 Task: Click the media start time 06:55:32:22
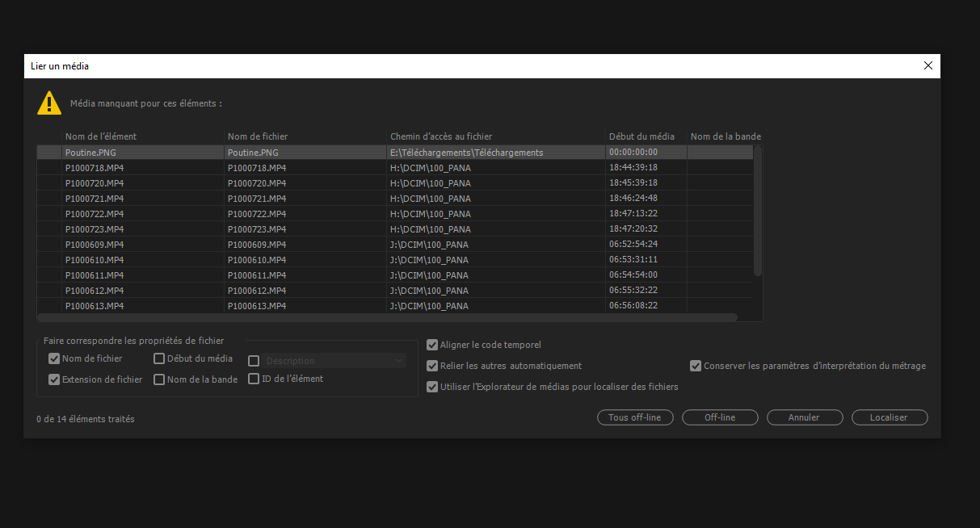pyautogui.click(x=633, y=291)
